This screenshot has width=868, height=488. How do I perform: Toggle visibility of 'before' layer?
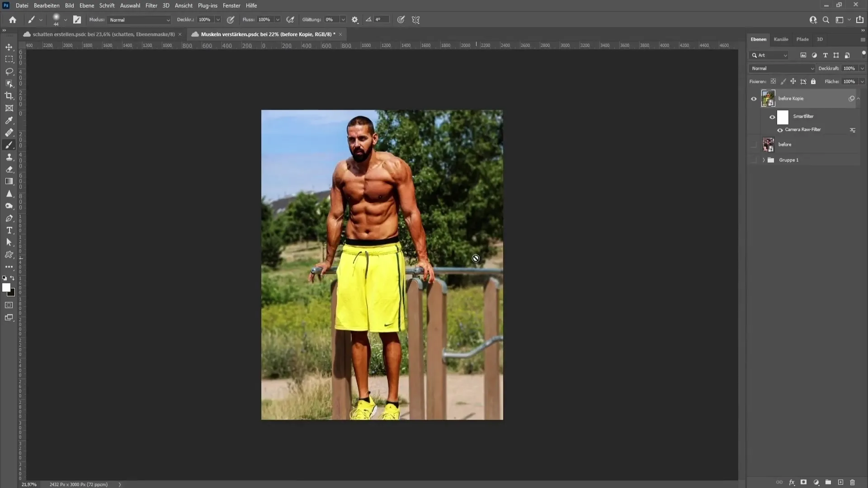pyautogui.click(x=754, y=145)
